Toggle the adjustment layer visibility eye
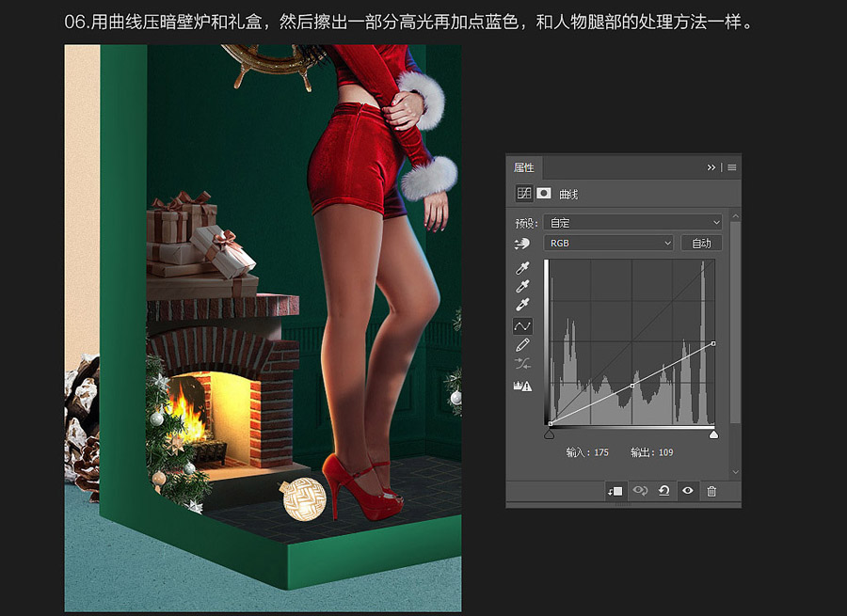Viewport: 847px width, 616px height. click(687, 491)
